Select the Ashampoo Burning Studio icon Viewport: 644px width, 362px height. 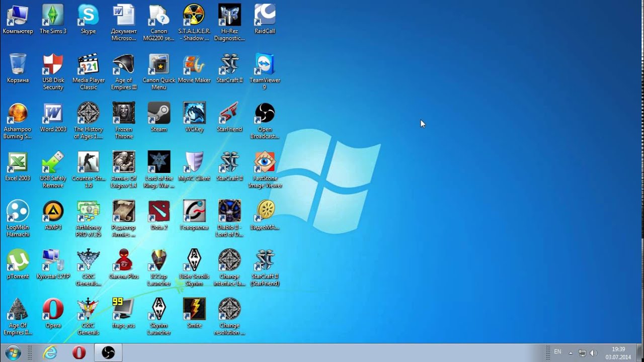pyautogui.click(x=18, y=121)
